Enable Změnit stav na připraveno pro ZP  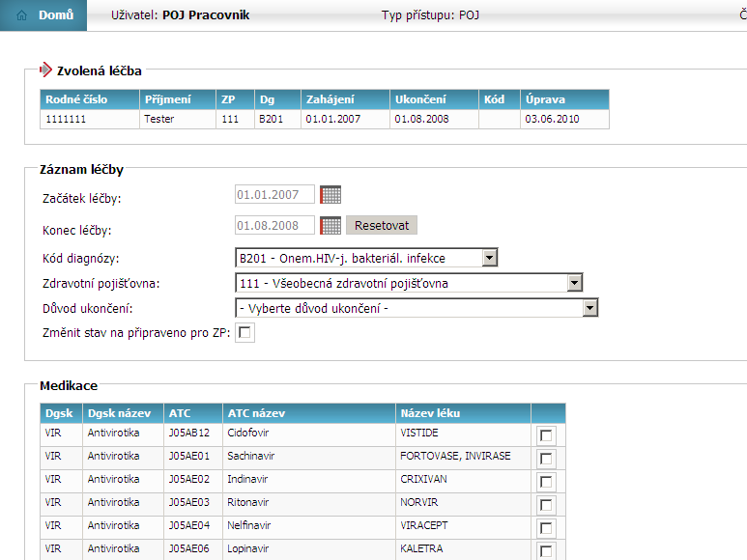tap(245, 333)
